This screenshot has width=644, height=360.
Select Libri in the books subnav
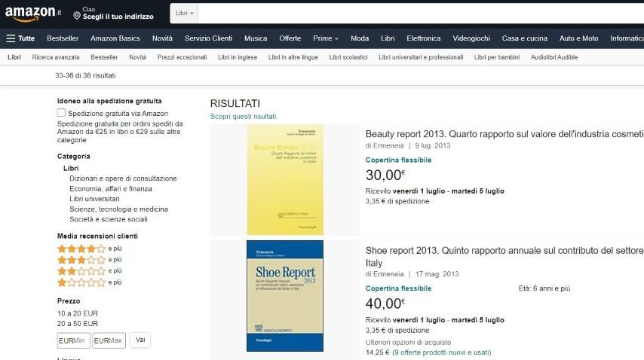pos(14,57)
